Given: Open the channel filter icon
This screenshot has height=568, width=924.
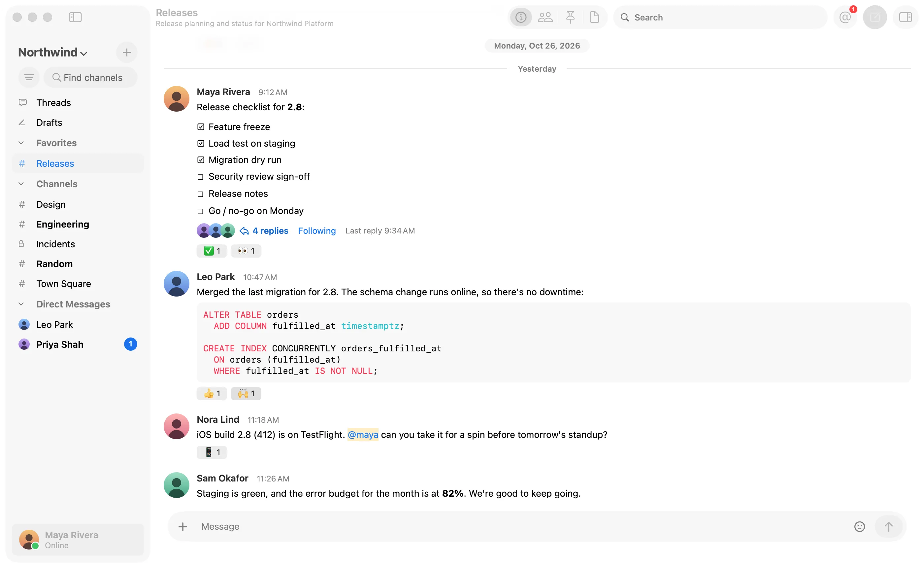Looking at the screenshot, I should [29, 77].
